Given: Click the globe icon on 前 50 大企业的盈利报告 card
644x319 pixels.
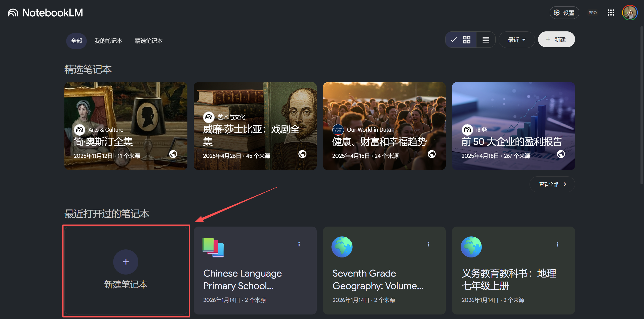Looking at the screenshot, I should [561, 154].
